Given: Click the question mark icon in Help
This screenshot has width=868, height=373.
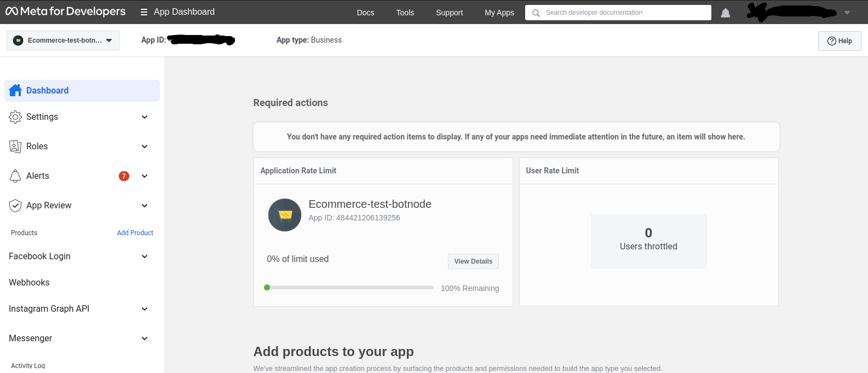Looking at the screenshot, I should (x=831, y=41).
